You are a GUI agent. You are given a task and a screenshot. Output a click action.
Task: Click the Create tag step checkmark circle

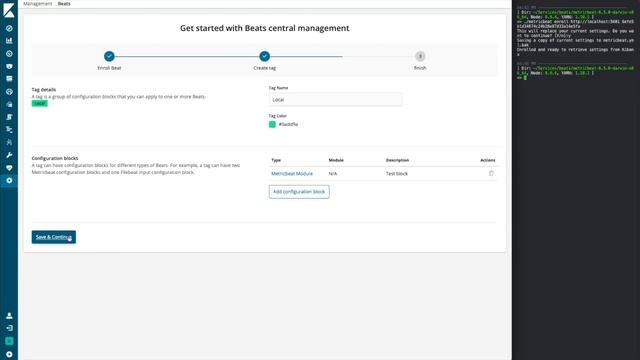pyautogui.click(x=264, y=56)
